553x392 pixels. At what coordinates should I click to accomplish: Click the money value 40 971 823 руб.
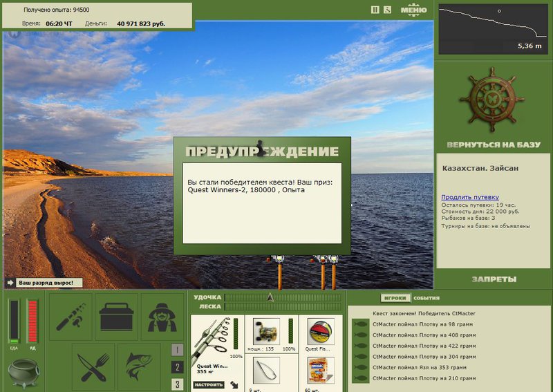coord(141,24)
